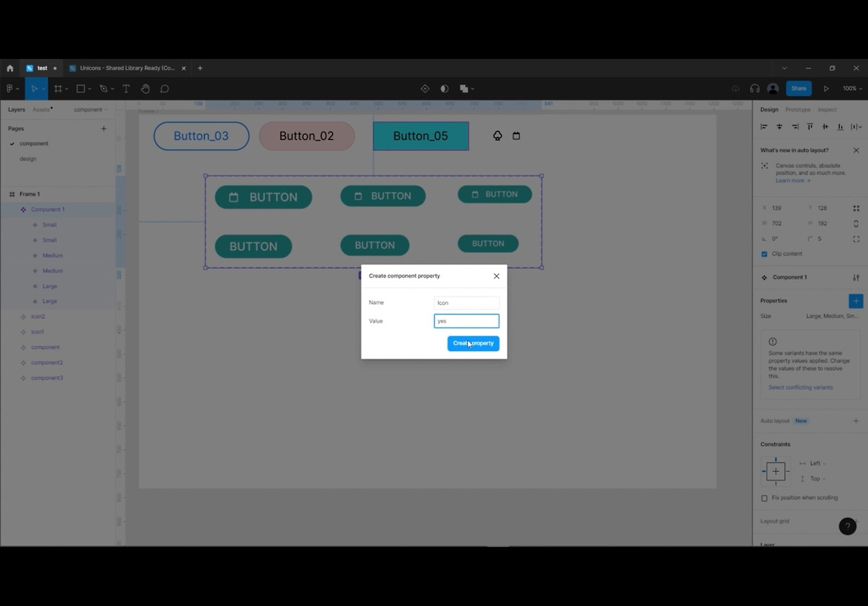
Task: Click Select conflicting variants link
Action: tap(800, 388)
